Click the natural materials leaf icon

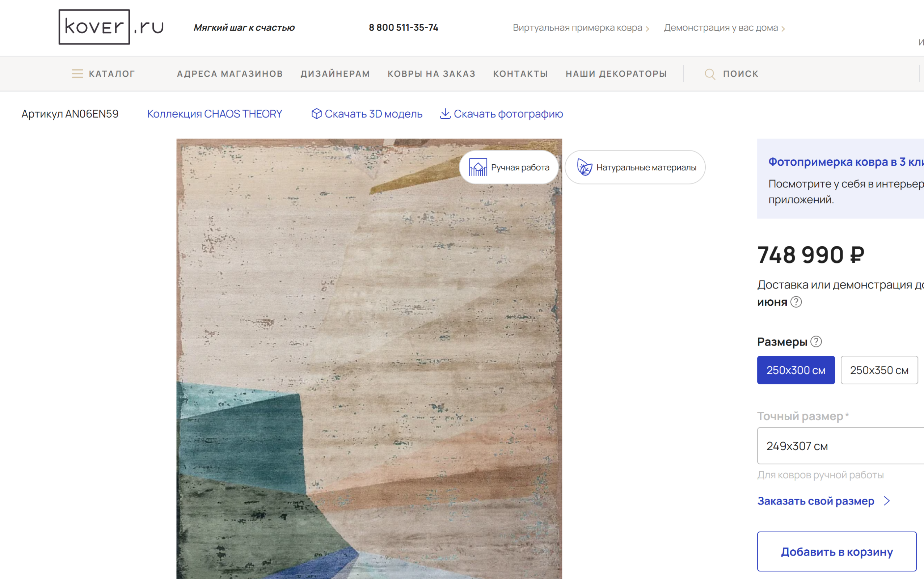point(585,167)
